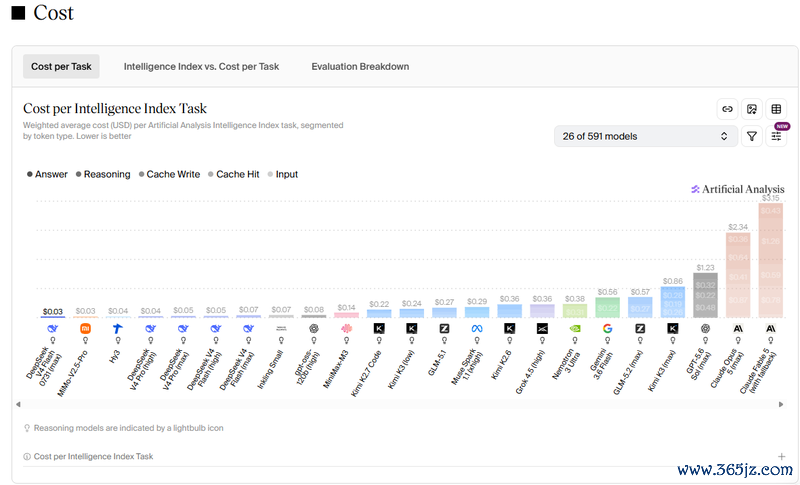
Task: Click the Kimi K2.7 Code logo
Action: coord(379,329)
